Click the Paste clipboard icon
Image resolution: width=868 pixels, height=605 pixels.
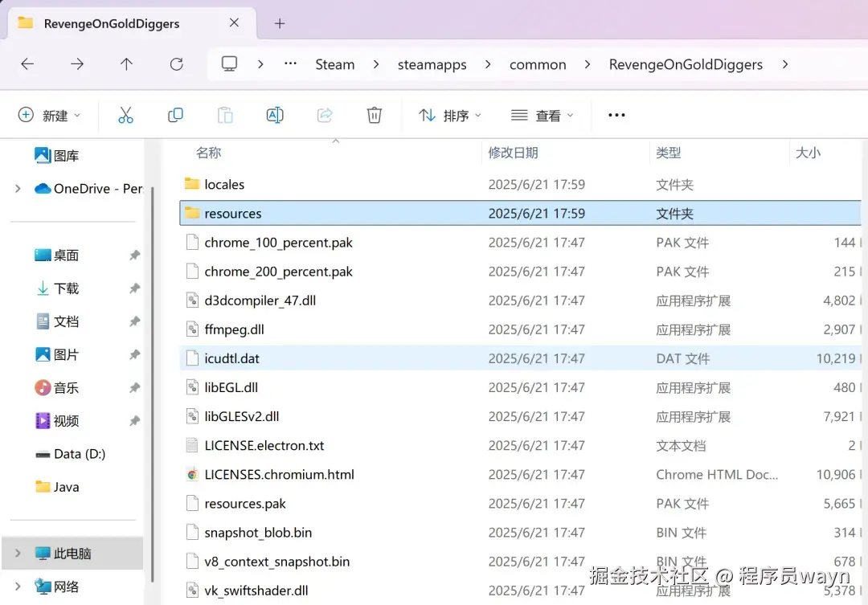(x=225, y=115)
